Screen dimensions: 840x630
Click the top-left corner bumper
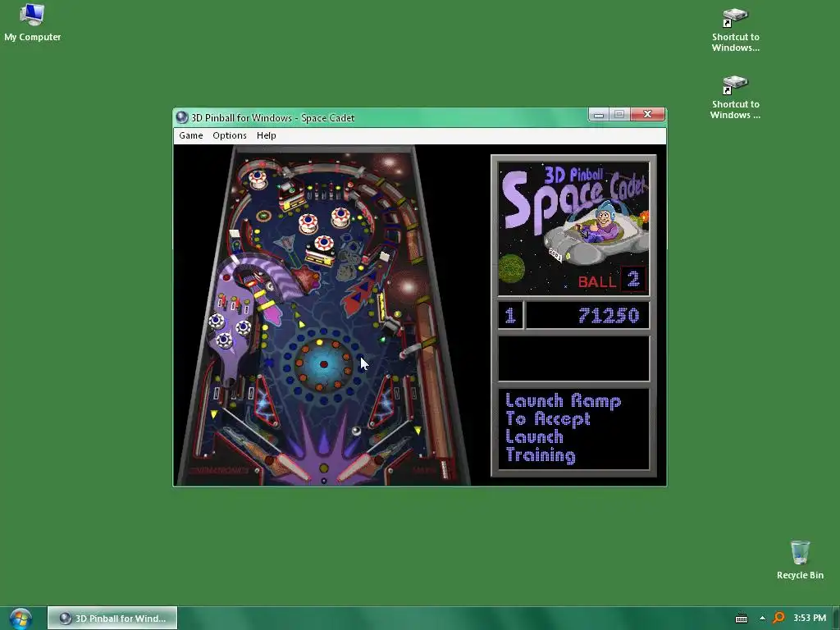(x=258, y=179)
